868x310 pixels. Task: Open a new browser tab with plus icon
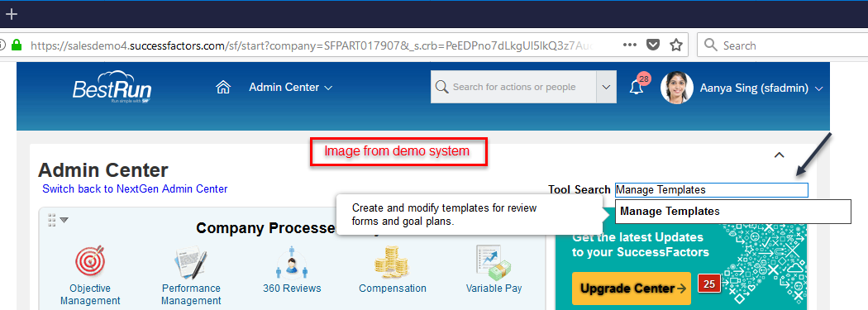[11, 14]
